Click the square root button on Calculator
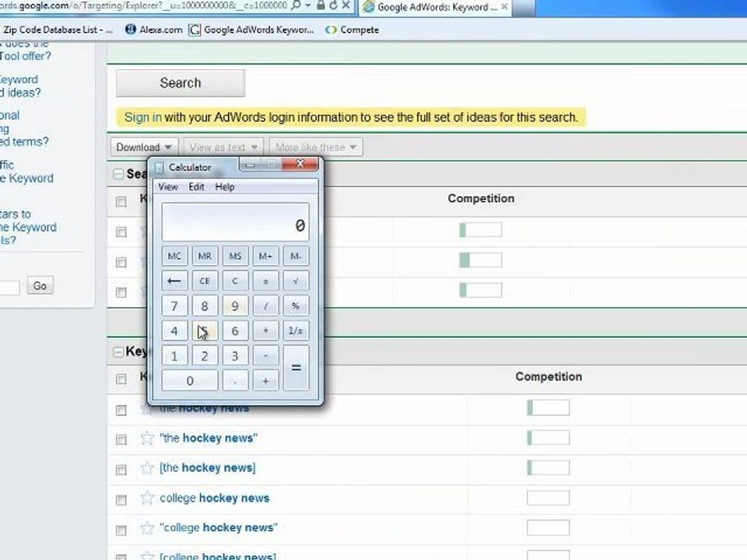The image size is (747, 560). [296, 281]
